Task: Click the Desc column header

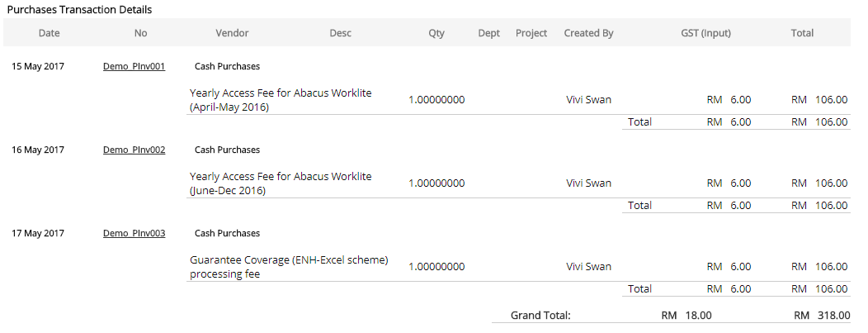Action: point(340,33)
